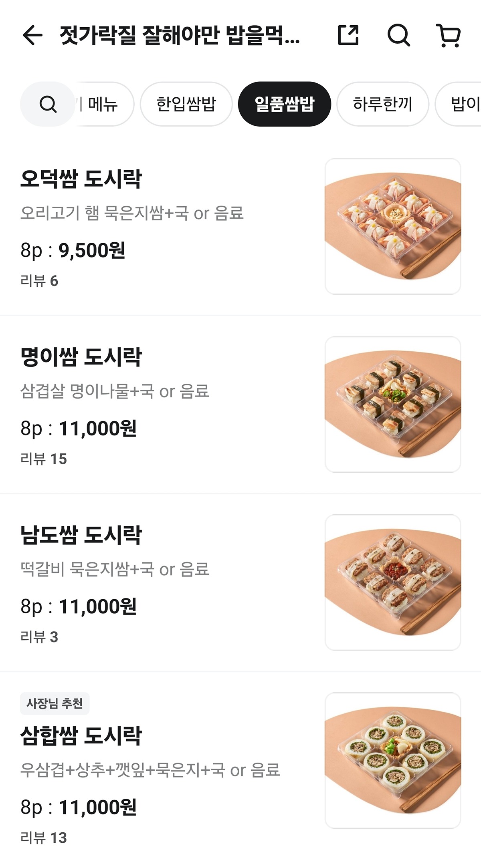Open the 남도쌈 도시락 menu item
Screen dimensions: 481x868
81,535
